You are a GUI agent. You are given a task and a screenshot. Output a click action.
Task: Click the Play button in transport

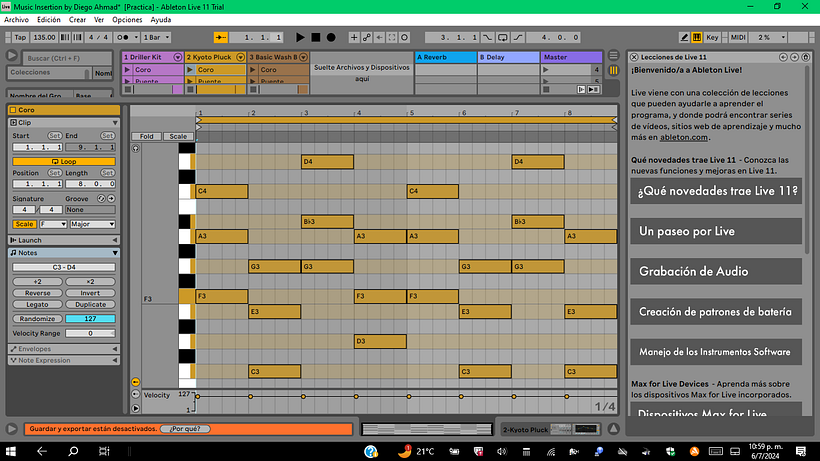300,37
